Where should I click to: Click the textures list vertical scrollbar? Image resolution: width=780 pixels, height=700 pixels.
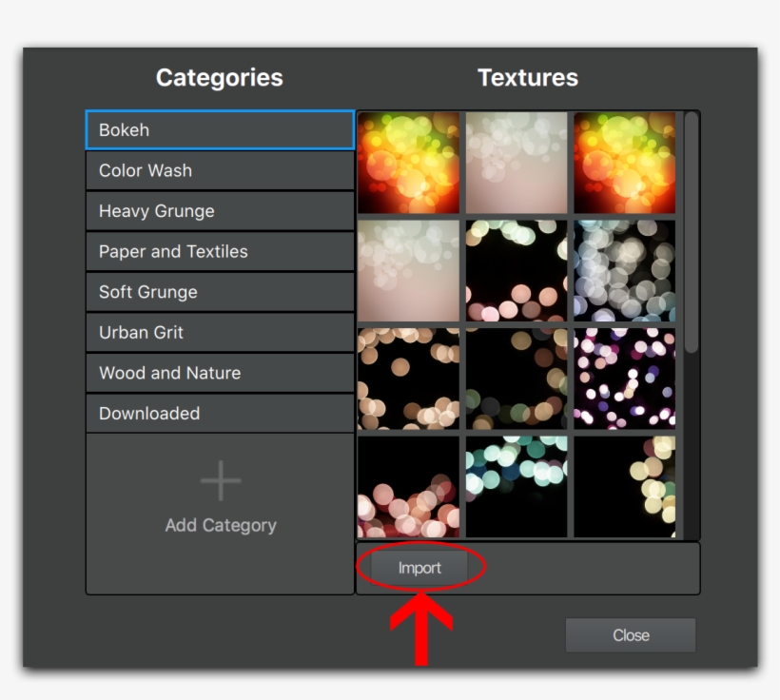(x=692, y=233)
